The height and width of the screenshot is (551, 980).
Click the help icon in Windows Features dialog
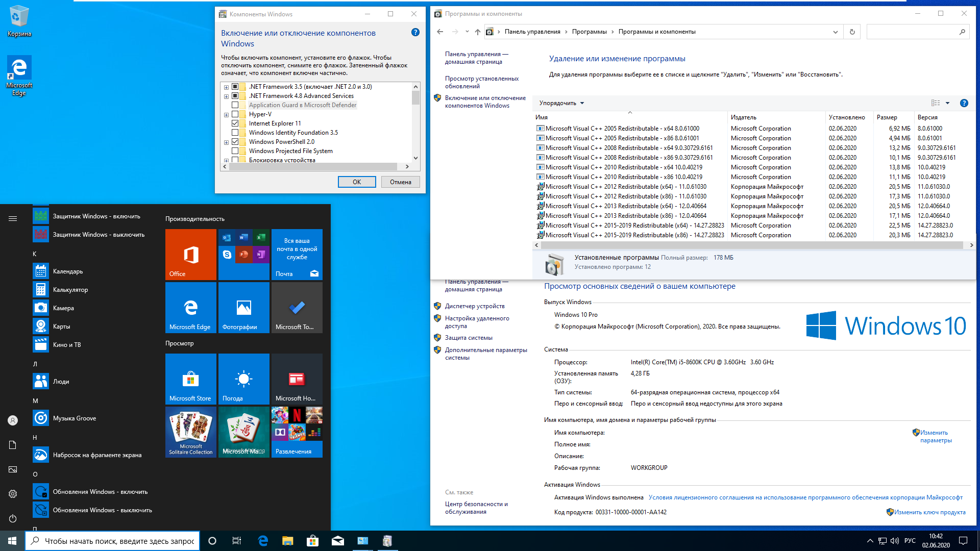[415, 32]
